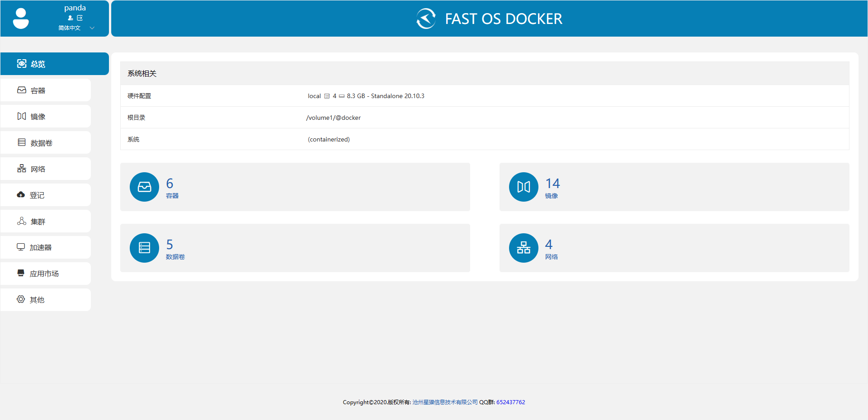Go to 镜像 images in the sidebar
Image resolution: width=868 pixels, height=420 pixels.
click(45, 116)
